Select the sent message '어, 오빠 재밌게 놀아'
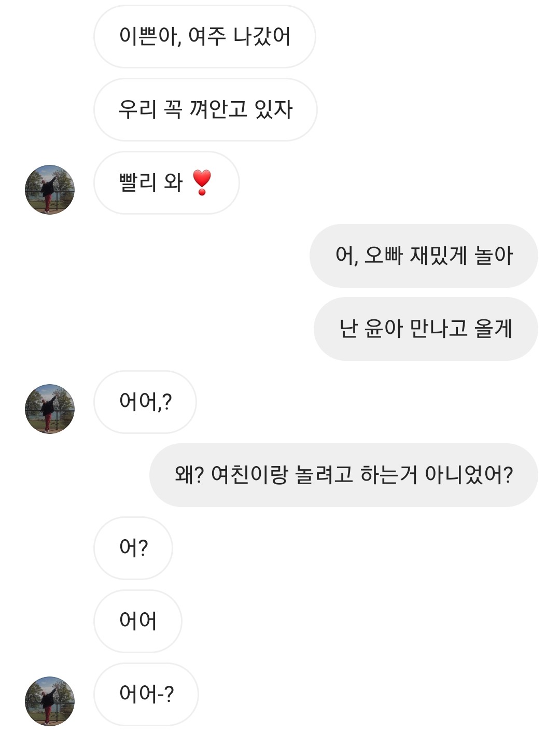 pyautogui.click(x=424, y=256)
